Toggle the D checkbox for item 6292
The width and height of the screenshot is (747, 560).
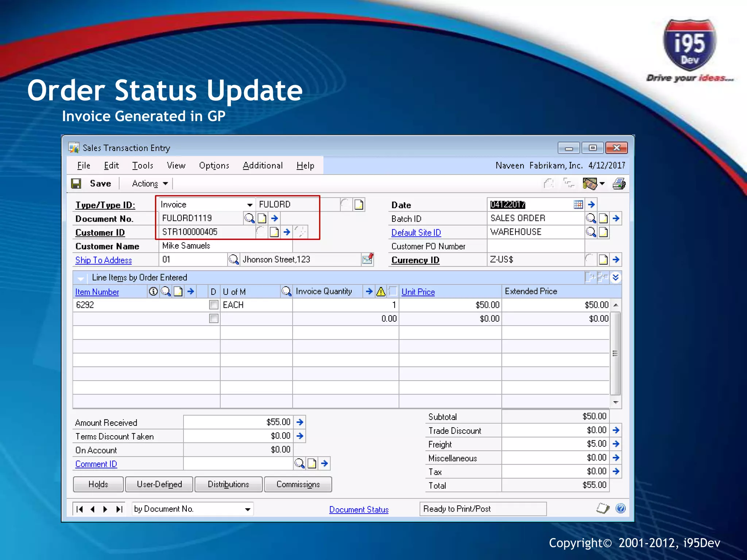click(x=214, y=305)
